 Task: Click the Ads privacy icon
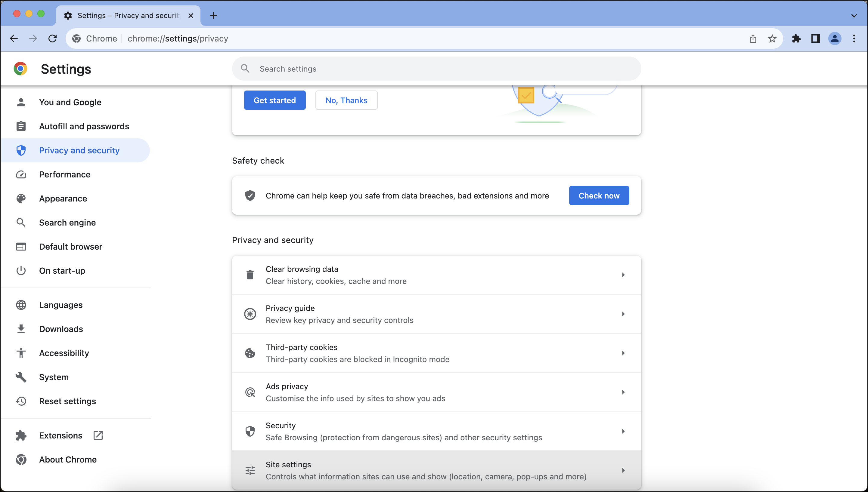click(250, 392)
